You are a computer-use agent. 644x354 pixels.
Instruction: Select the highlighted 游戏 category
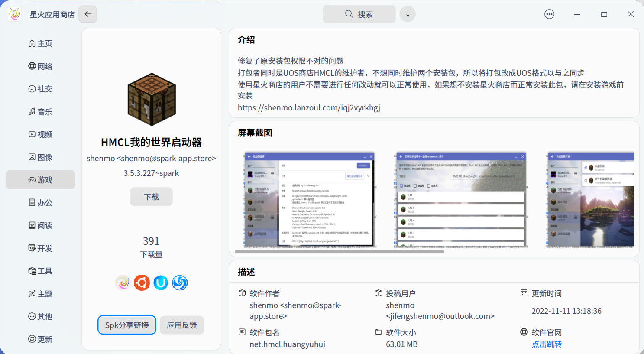click(x=41, y=180)
